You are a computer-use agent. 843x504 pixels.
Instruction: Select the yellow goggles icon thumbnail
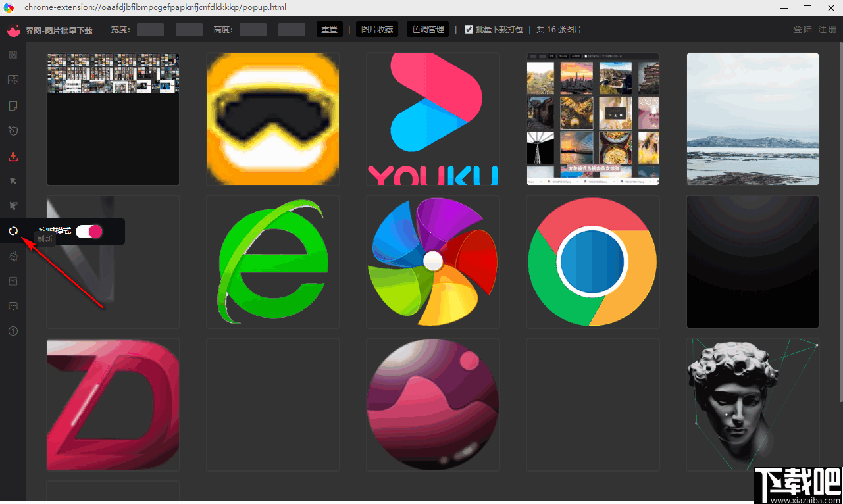(x=273, y=119)
